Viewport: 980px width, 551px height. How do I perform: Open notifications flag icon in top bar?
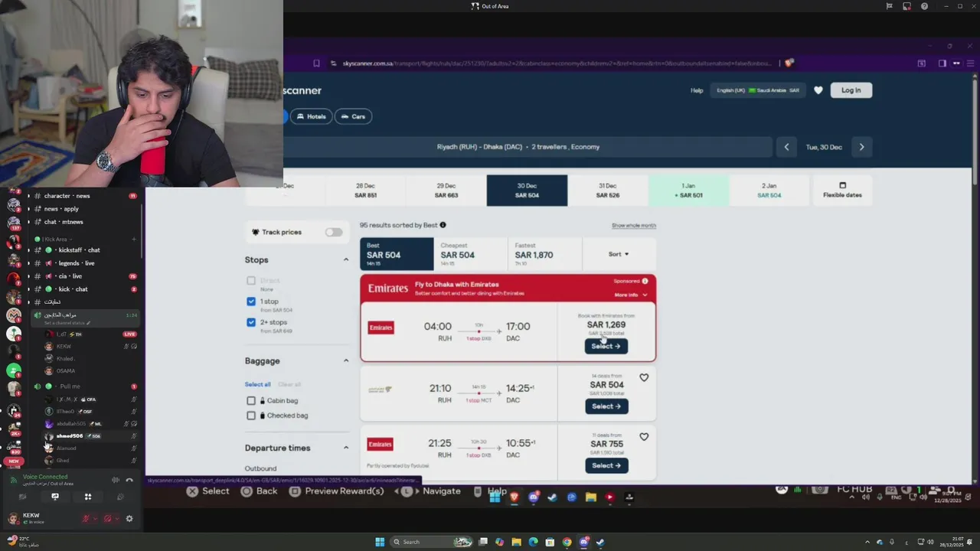889,6
